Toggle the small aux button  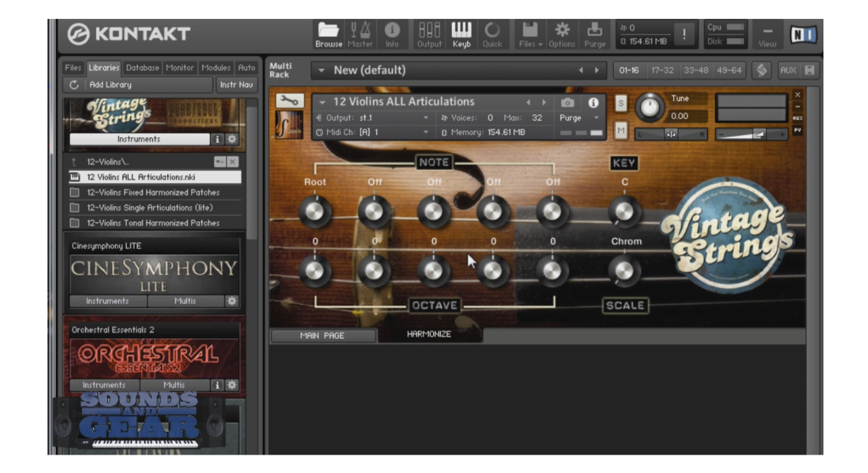pyautogui.click(x=797, y=118)
